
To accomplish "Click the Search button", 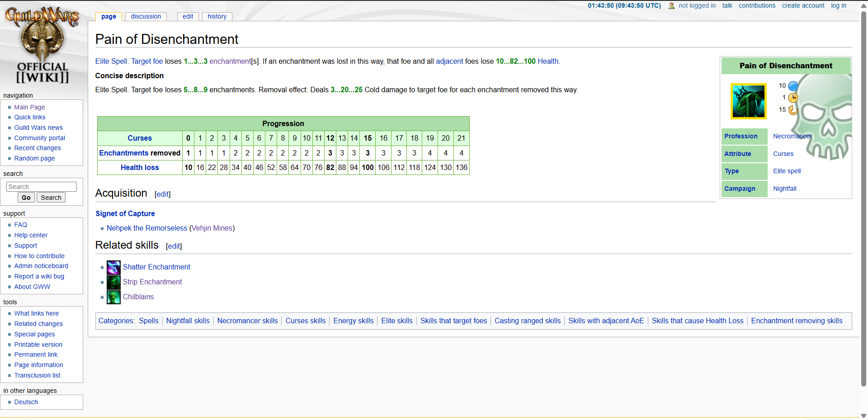I will pyautogui.click(x=51, y=198).
